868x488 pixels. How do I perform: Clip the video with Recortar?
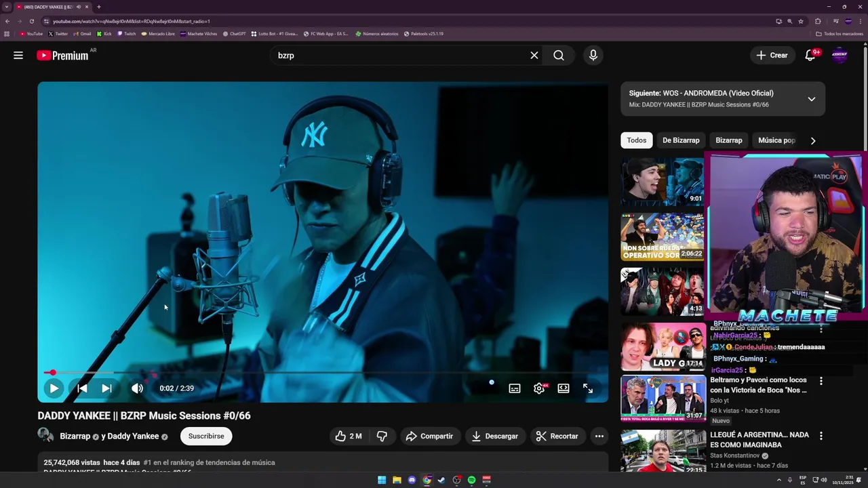[557, 436]
